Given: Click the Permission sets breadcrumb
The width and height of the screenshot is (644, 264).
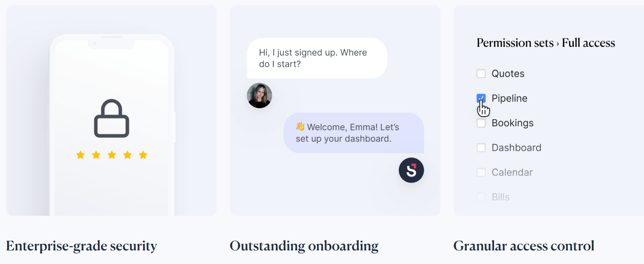Looking at the screenshot, I should [x=515, y=43].
